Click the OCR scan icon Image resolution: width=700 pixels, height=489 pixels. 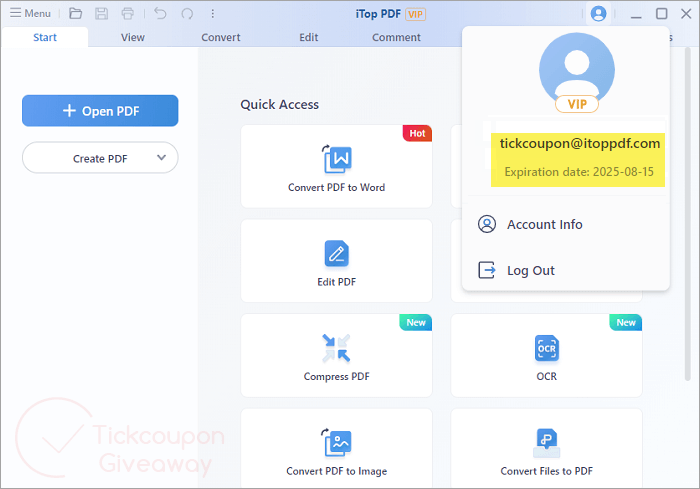pyautogui.click(x=546, y=348)
